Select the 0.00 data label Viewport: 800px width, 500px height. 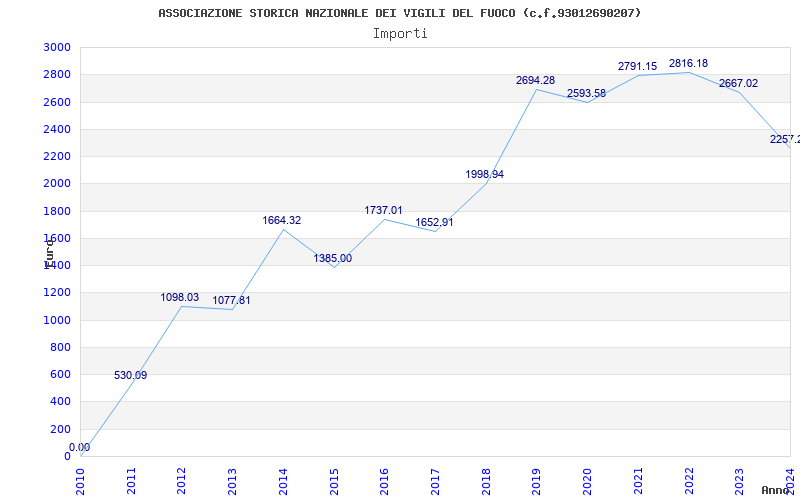[80, 447]
